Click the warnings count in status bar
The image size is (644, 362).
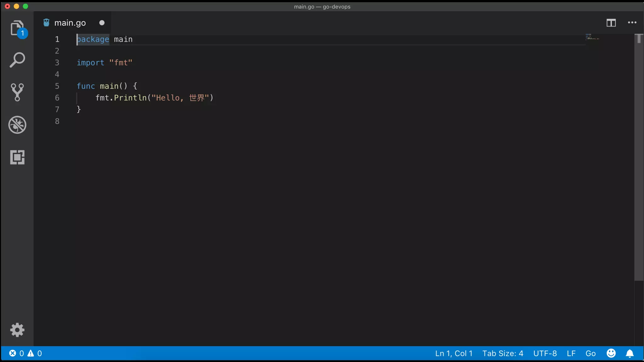click(35, 353)
